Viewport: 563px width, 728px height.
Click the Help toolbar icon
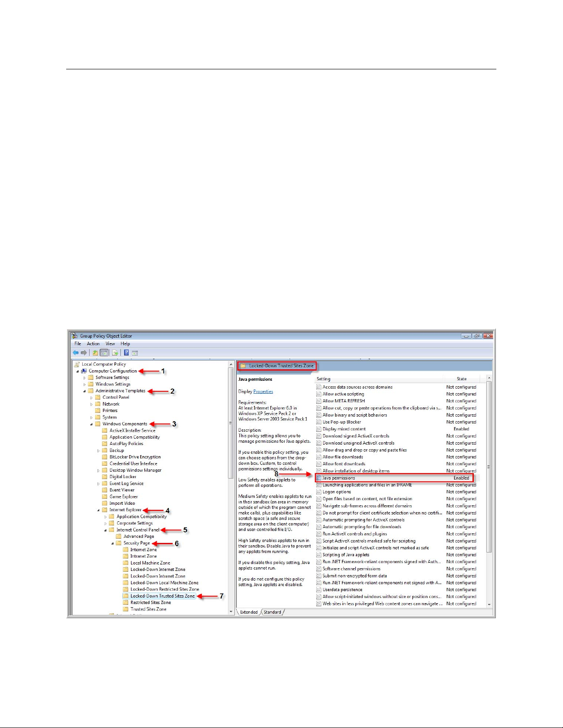coord(126,353)
